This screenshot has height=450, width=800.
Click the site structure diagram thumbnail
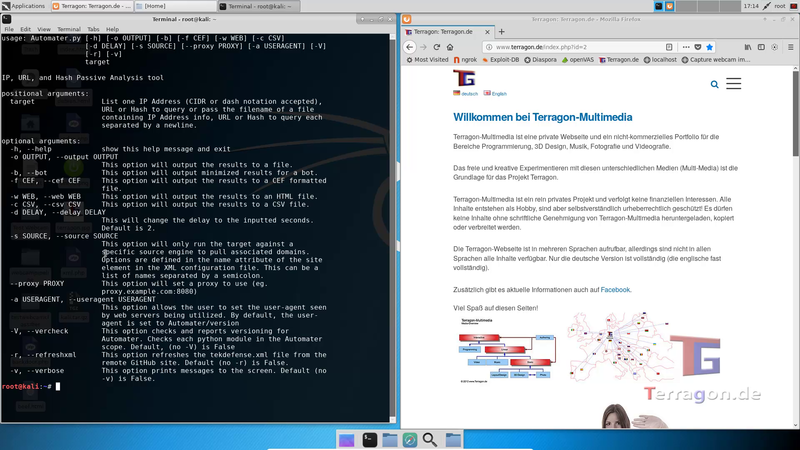click(507, 350)
